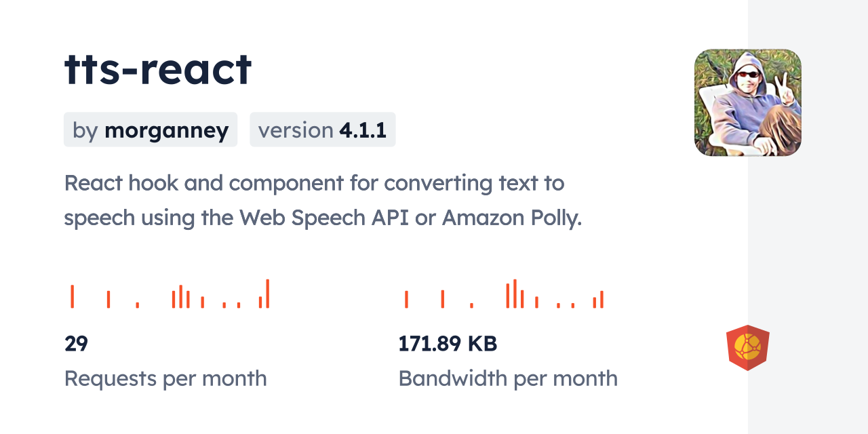Click the tts-react package title

point(158,68)
